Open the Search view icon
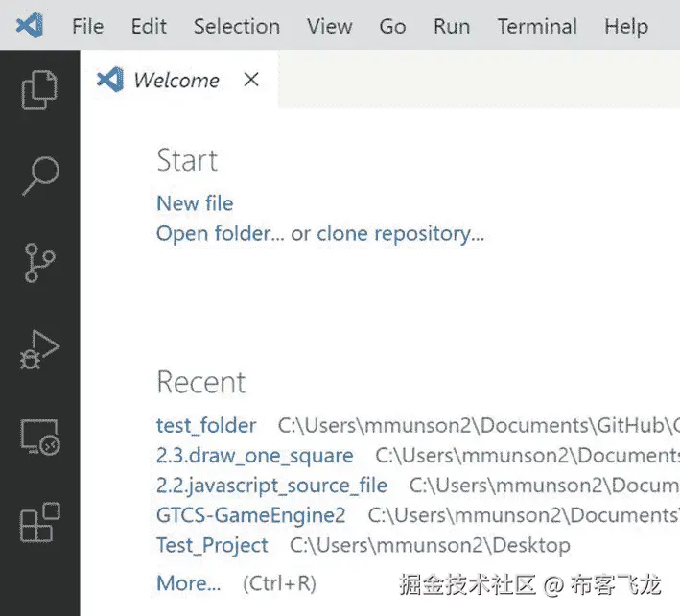 [40, 176]
